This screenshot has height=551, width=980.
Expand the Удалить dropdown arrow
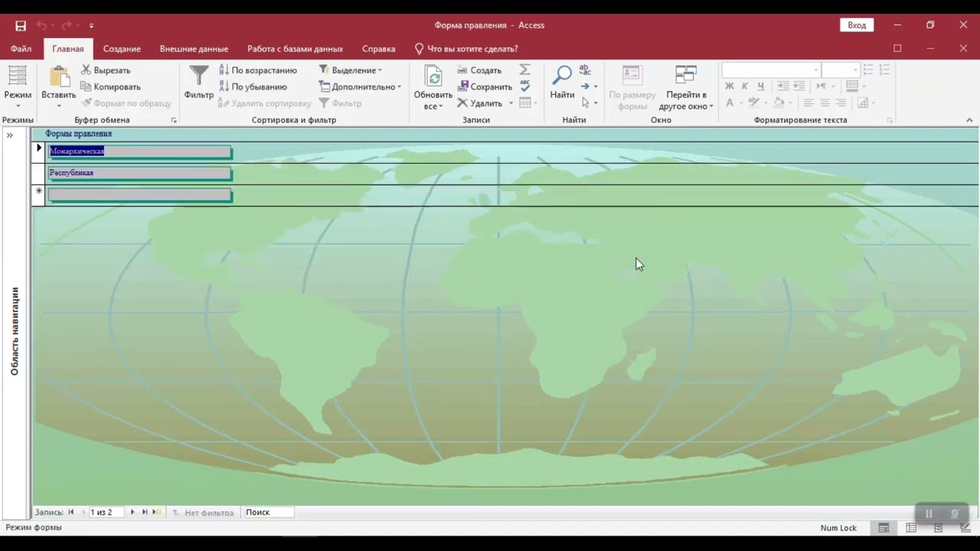tap(511, 103)
